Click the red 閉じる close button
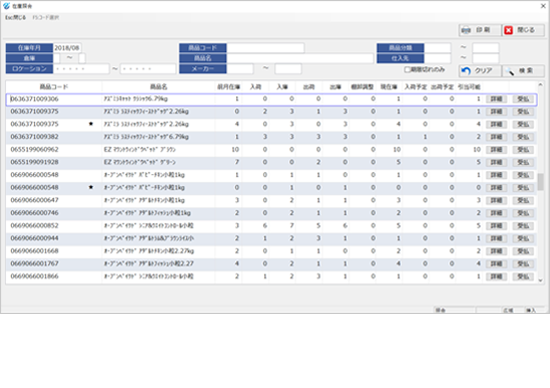Screen dimensions: 550x388 [523, 30]
